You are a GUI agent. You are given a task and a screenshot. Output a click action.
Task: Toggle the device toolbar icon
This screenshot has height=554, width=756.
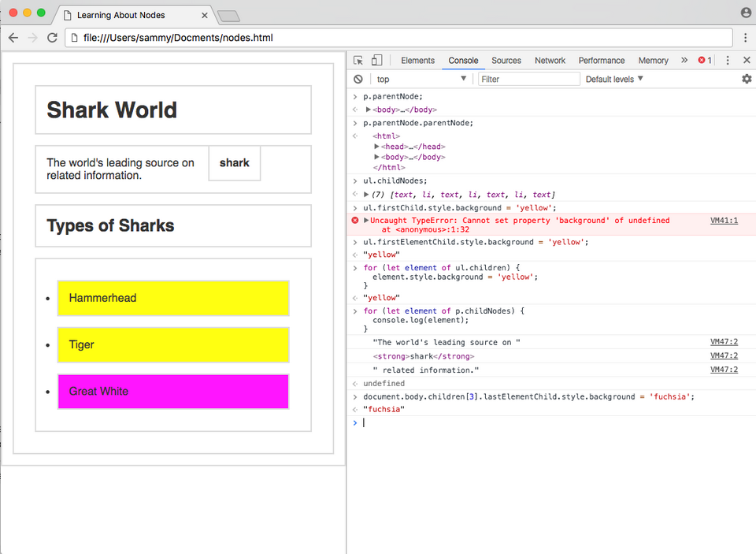tap(377, 61)
